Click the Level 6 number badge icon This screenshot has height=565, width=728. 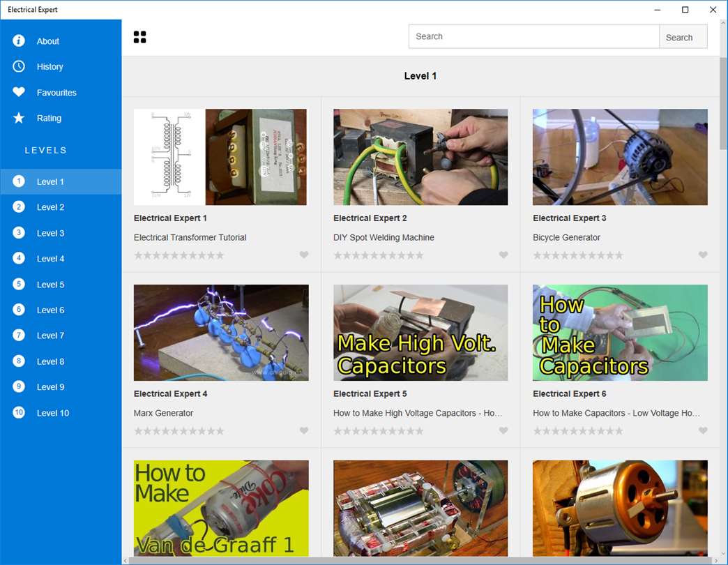19,310
